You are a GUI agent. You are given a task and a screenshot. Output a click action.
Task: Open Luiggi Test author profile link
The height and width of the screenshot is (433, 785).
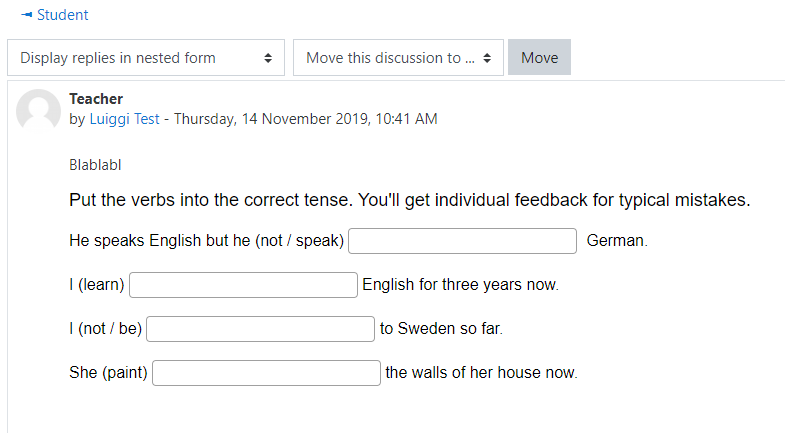124,119
